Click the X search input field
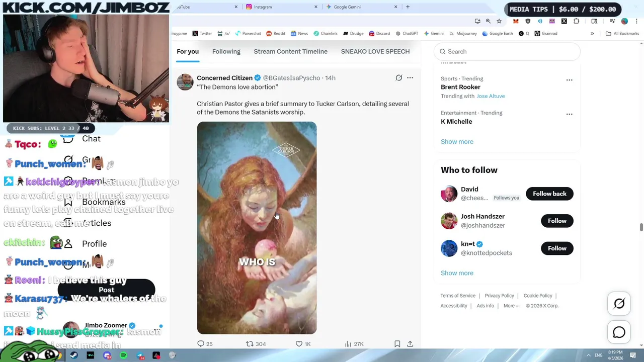644x362 pixels. (x=507, y=51)
